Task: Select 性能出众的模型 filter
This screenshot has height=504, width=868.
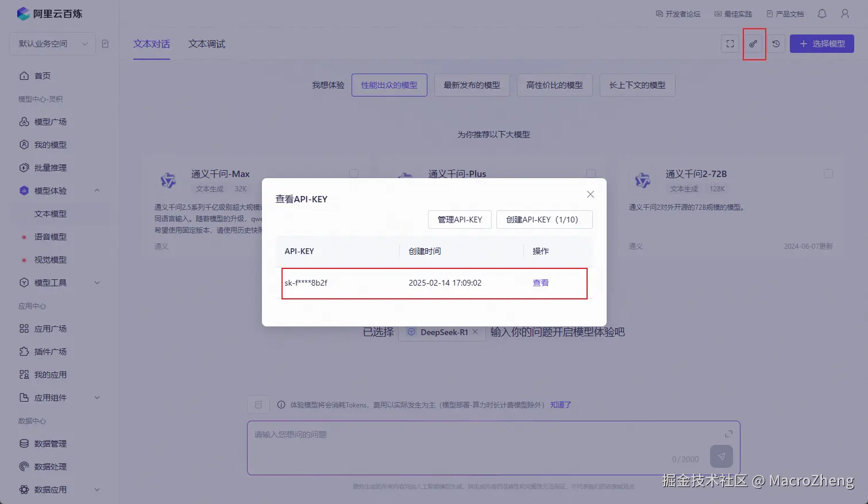Action: tap(389, 85)
